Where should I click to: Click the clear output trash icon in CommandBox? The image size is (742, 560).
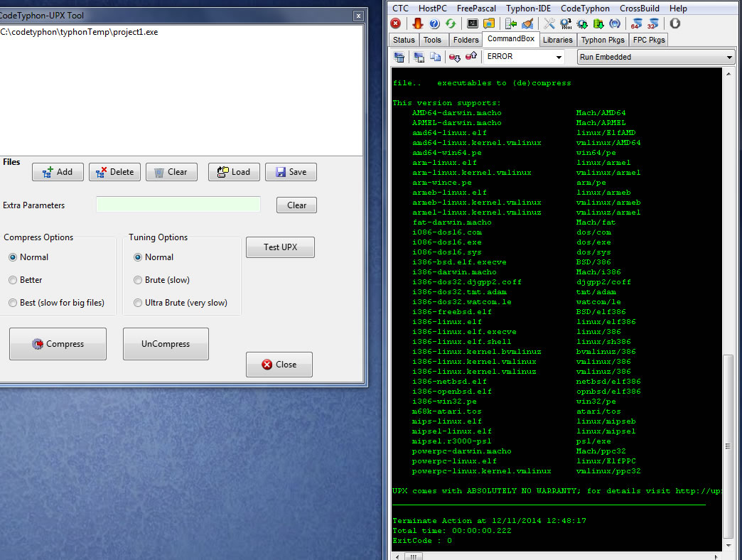point(399,58)
